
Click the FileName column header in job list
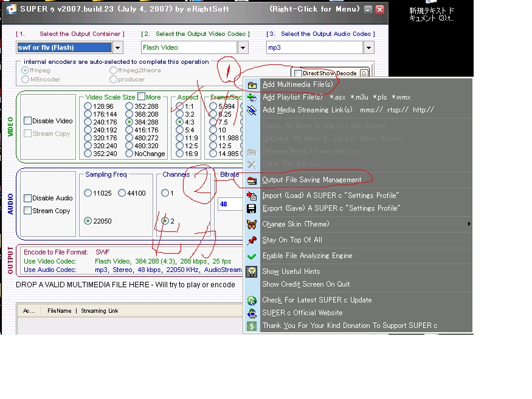point(60,311)
